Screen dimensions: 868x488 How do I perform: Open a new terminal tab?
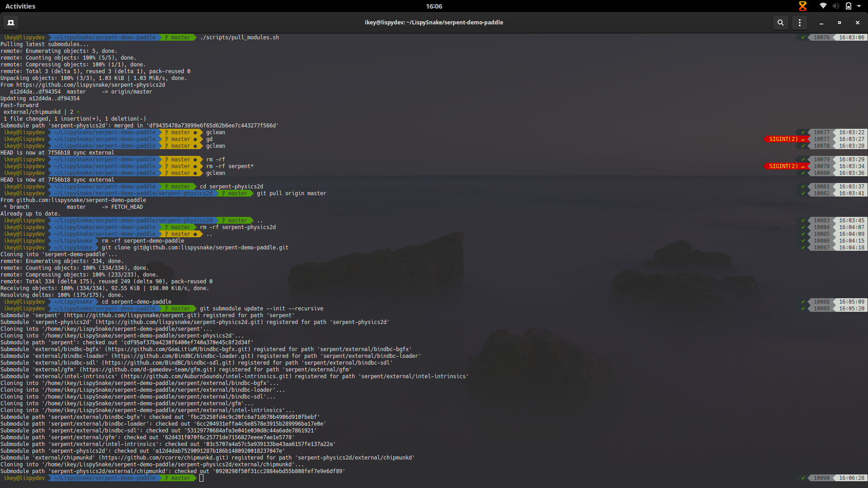11,22
